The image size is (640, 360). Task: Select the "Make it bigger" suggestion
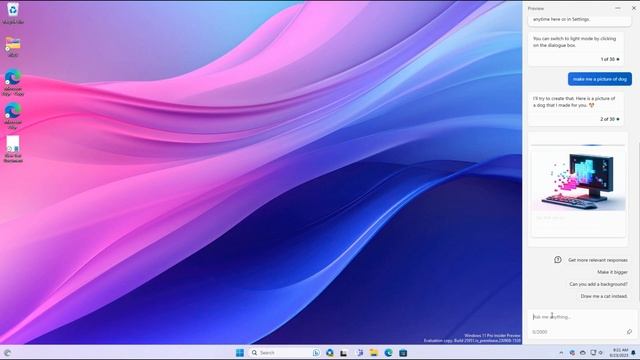(x=612, y=272)
